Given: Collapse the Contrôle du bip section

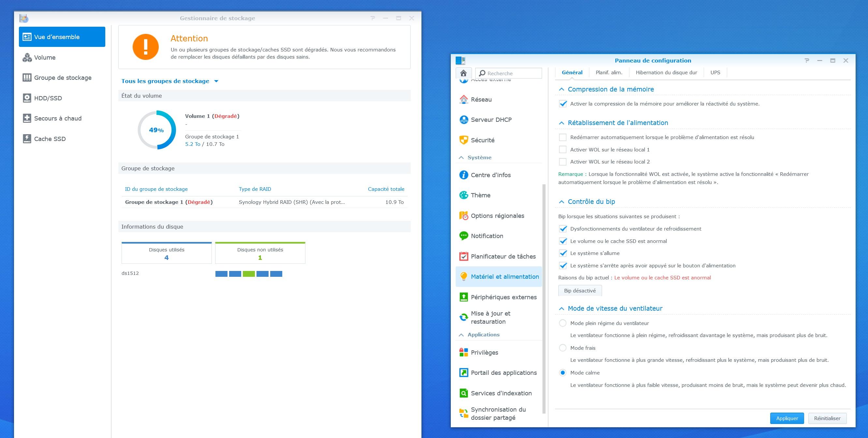Looking at the screenshot, I should point(561,202).
